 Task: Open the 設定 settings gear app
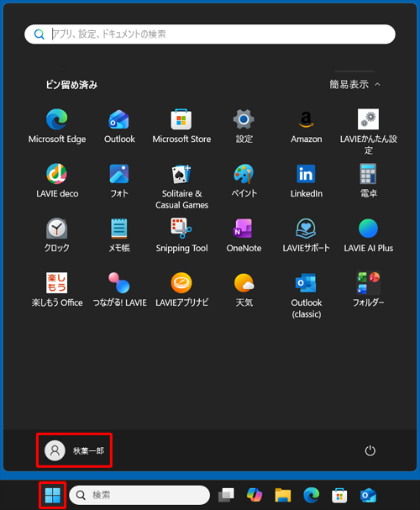[x=244, y=126]
